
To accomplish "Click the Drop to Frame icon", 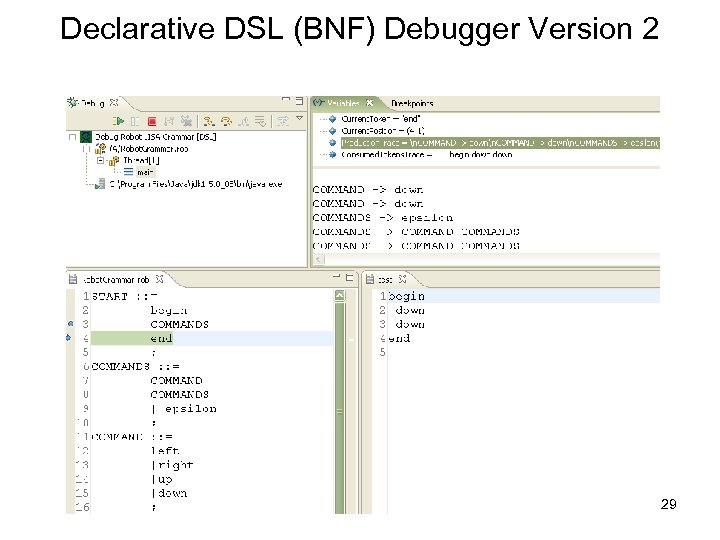I will (x=260, y=121).
